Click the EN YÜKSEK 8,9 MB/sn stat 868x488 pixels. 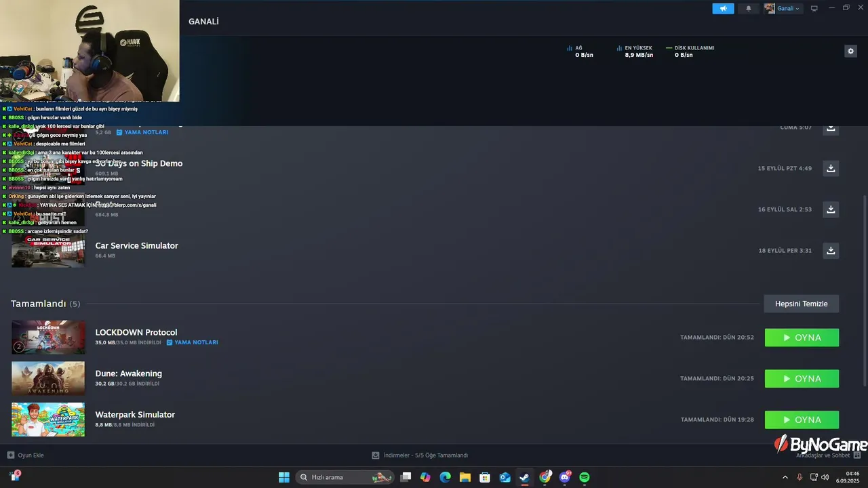(635, 52)
